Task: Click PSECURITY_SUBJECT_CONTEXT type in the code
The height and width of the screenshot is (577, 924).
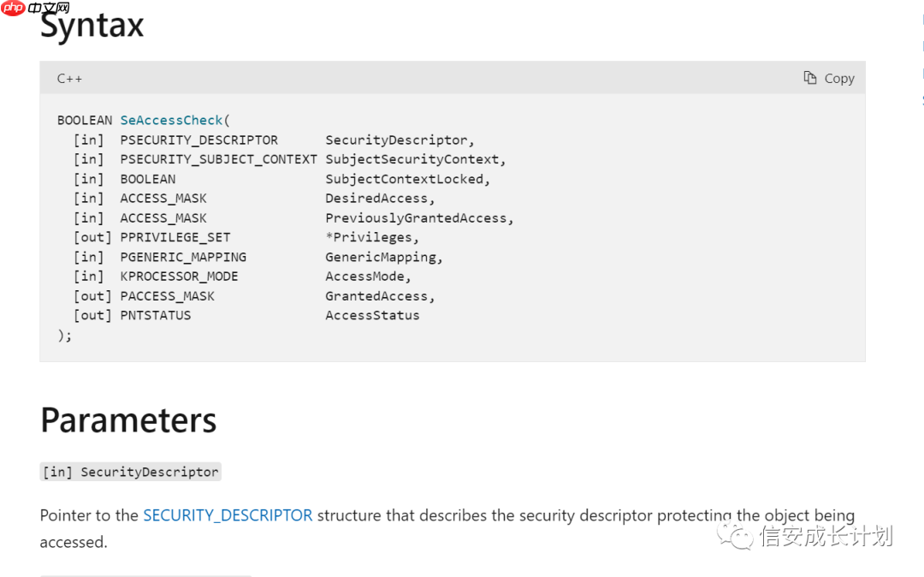Action: click(218, 159)
